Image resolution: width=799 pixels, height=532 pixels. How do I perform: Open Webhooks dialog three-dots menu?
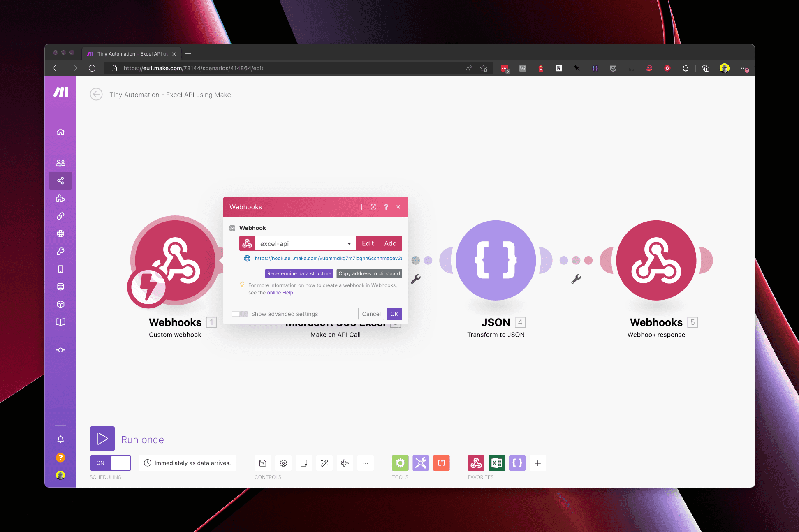(x=361, y=207)
